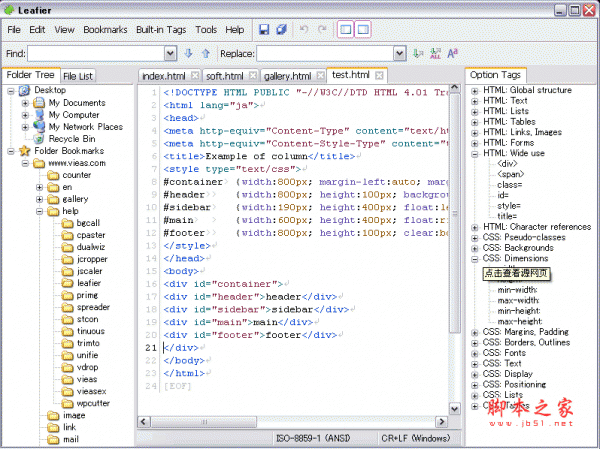Open the Replace field dropdown

pyautogui.click(x=400, y=53)
